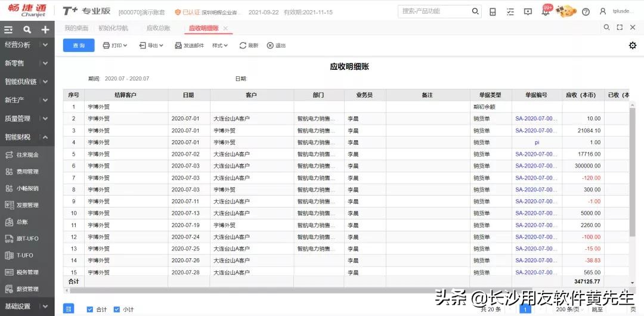Expand the 经营分析 sidebar section
644x316 pixels.
point(27,45)
